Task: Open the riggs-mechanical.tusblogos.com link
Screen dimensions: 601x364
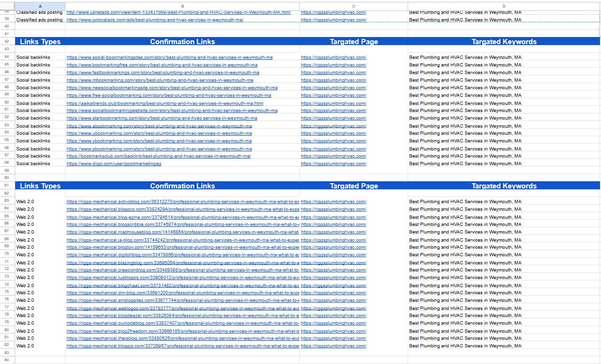Action: pyautogui.click(x=183, y=278)
